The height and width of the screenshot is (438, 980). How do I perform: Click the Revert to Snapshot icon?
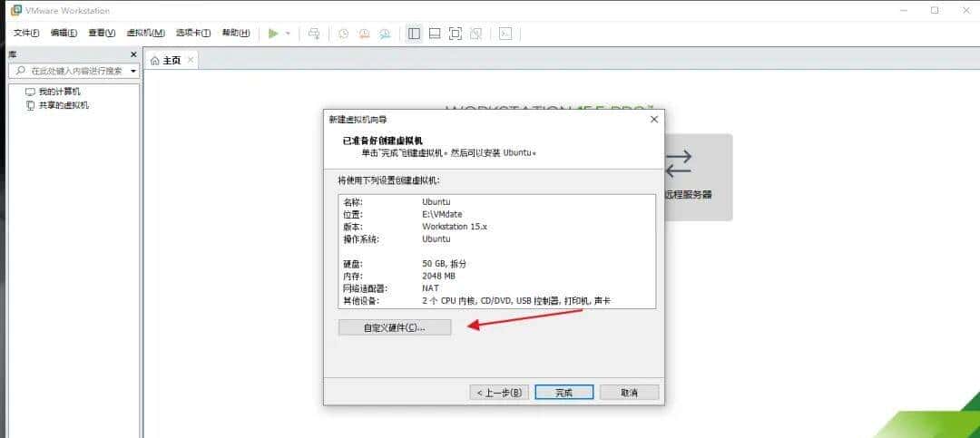click(364, 34)
